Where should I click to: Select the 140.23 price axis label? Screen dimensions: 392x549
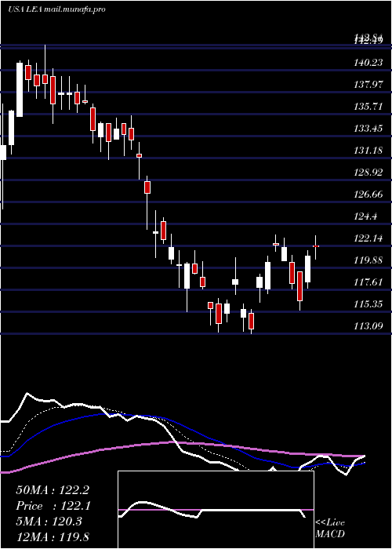point(368,63)
